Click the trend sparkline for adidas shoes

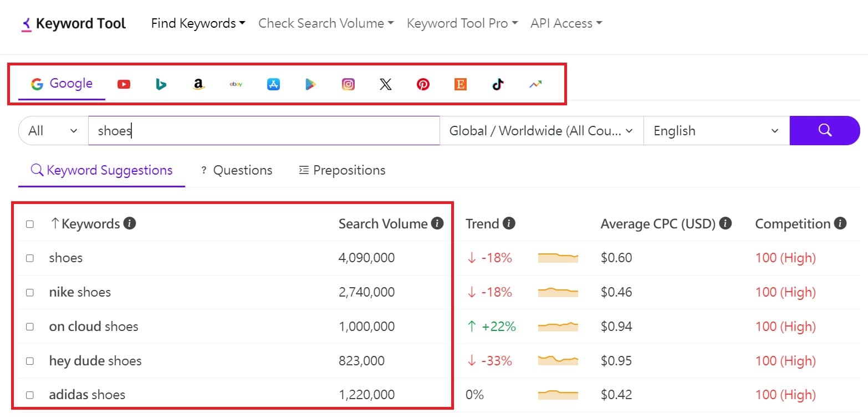pos(558,395)
